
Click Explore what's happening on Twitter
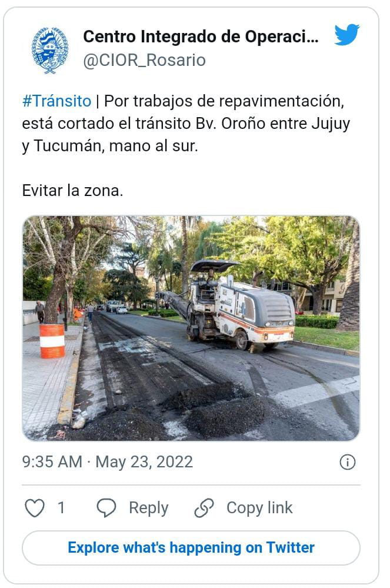click(191, 548)
